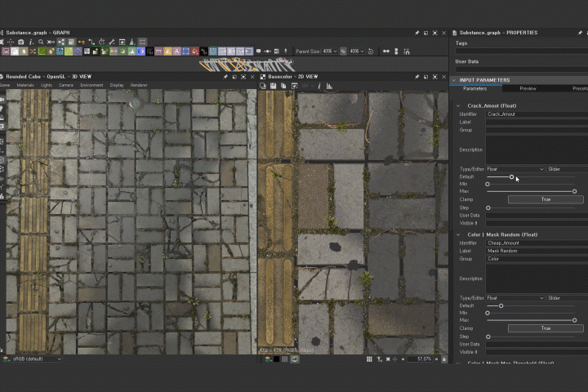Click the copy icon in 2D View toolbar
The width and height of the screenshot is (588, 392).
(x=284, y=87)
